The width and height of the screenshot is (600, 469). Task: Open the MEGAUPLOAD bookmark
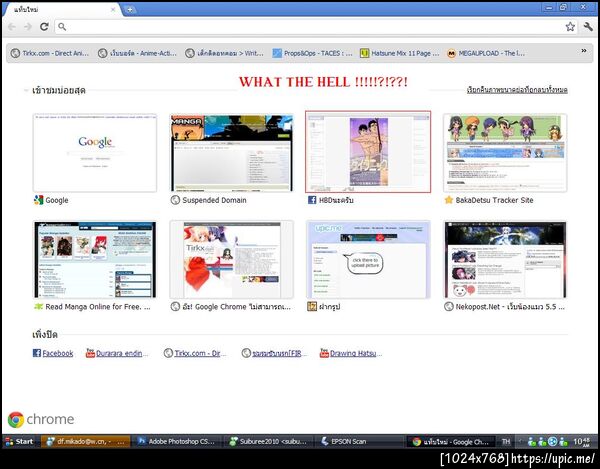[486, 53]
